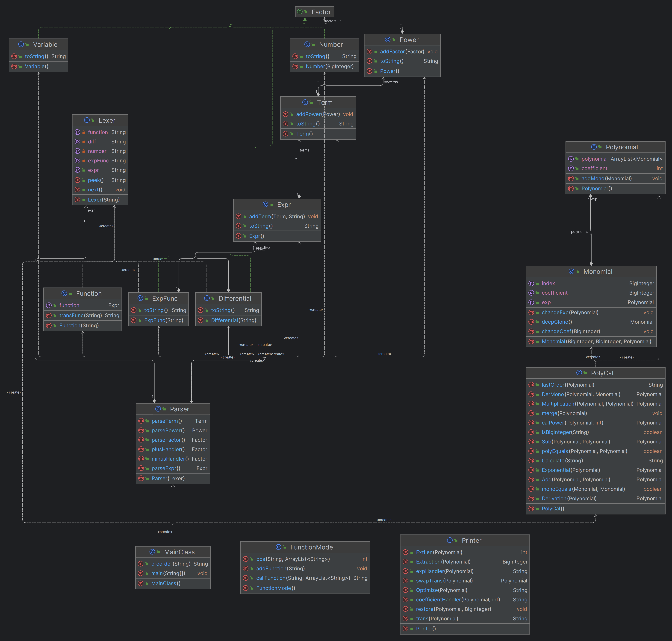Screen dimensions: 672x641
Task: Click the Factor interface icon
Action: (x=300, y=12)
